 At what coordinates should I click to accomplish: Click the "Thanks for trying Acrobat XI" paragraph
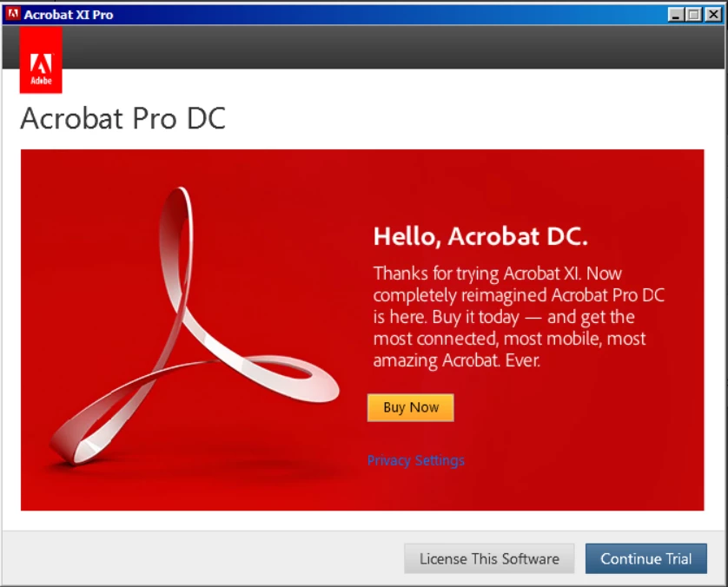pos(519,317)
